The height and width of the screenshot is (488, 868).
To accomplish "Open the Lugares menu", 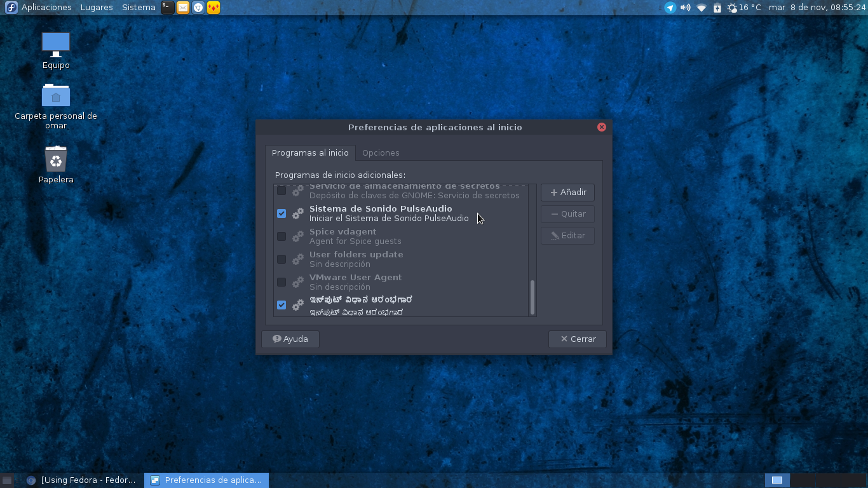I will click(97, 8).
